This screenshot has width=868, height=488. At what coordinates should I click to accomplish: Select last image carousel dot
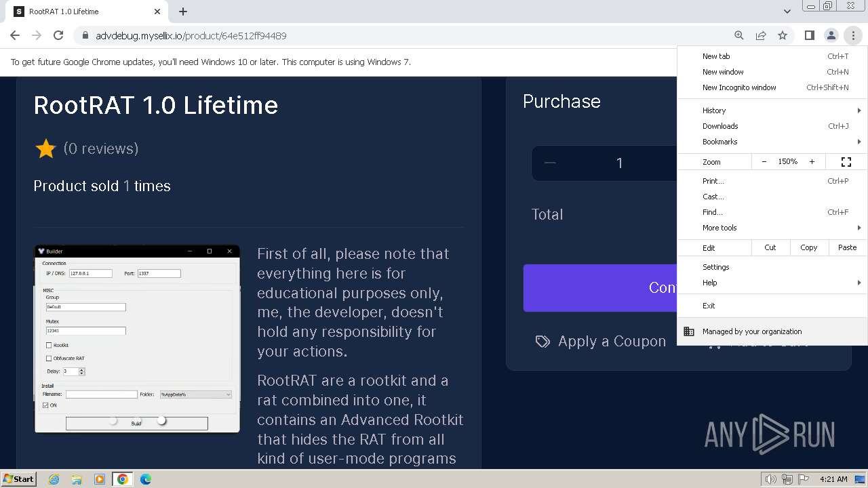[161, 421]
